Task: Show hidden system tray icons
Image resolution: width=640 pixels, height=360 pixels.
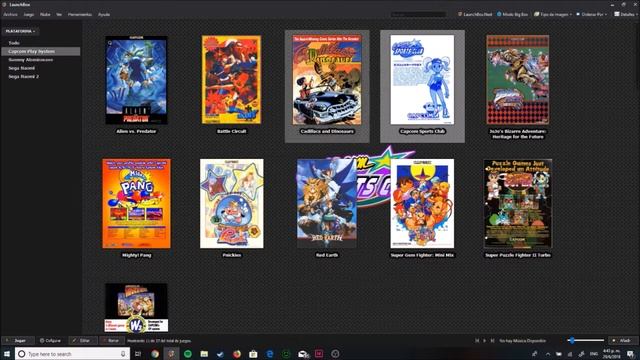Action: coord(547,354)
